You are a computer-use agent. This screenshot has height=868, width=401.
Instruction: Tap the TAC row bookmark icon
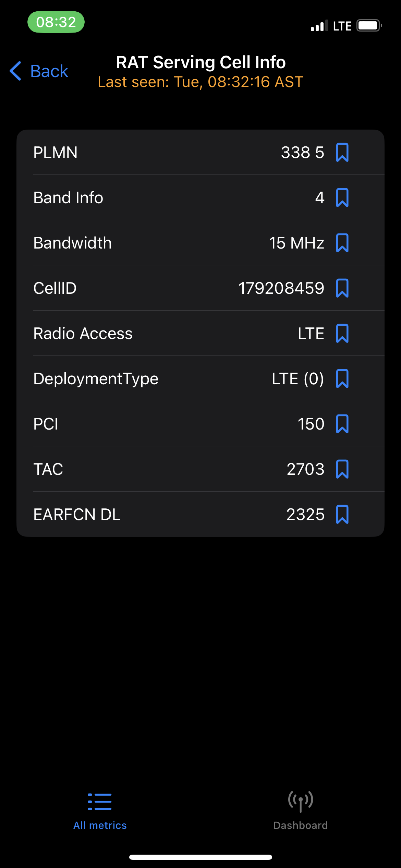[x=342, y=469]
